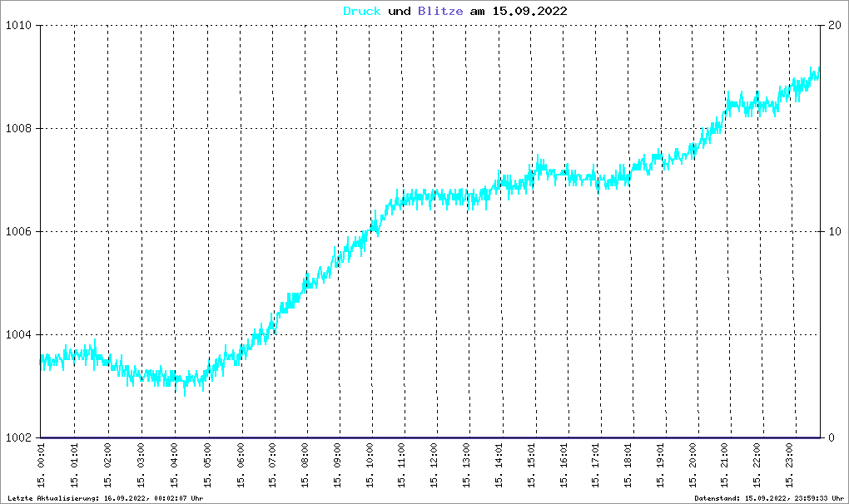Click the cyan "Druck" word in the title
The height and width of the screenshot is (504, 849).
(362, 11)
